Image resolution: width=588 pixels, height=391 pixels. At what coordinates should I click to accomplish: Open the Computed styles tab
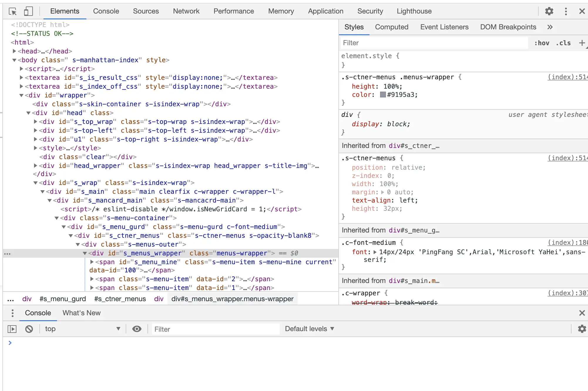[x=392, y=27]
